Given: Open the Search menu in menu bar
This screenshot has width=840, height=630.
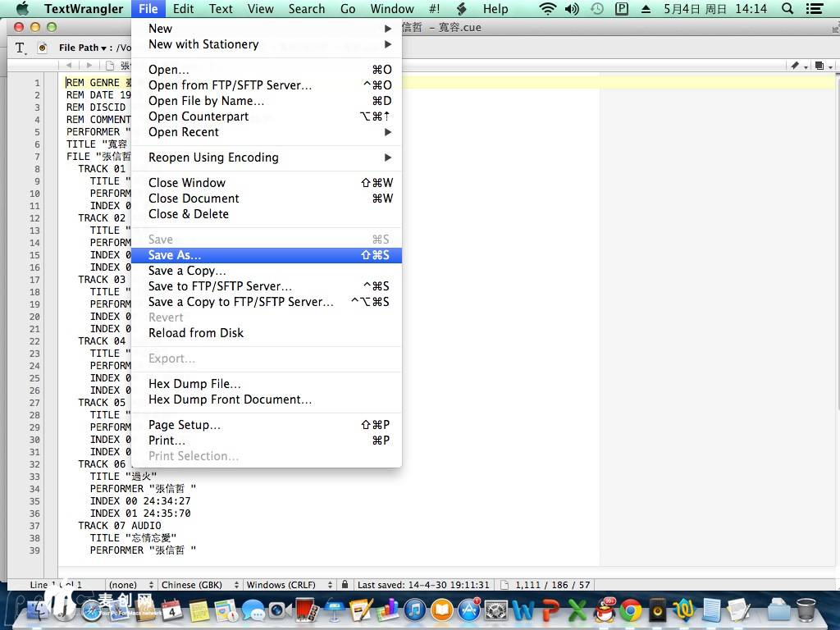Looking at the screenshot, I should pyautogui.click(x=307, y=9).
